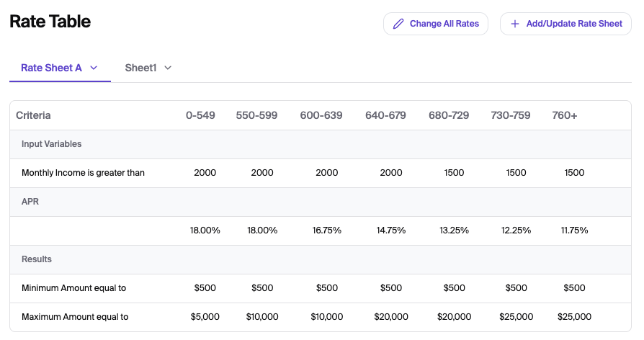Select the 16.75% APR cell

pyautogui.click(x=326, y=231)
